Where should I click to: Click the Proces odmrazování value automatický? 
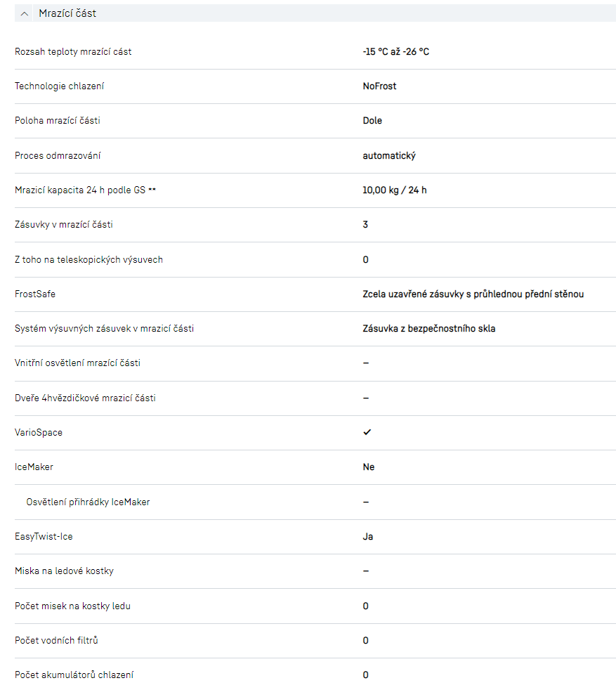tap(389, 155)
